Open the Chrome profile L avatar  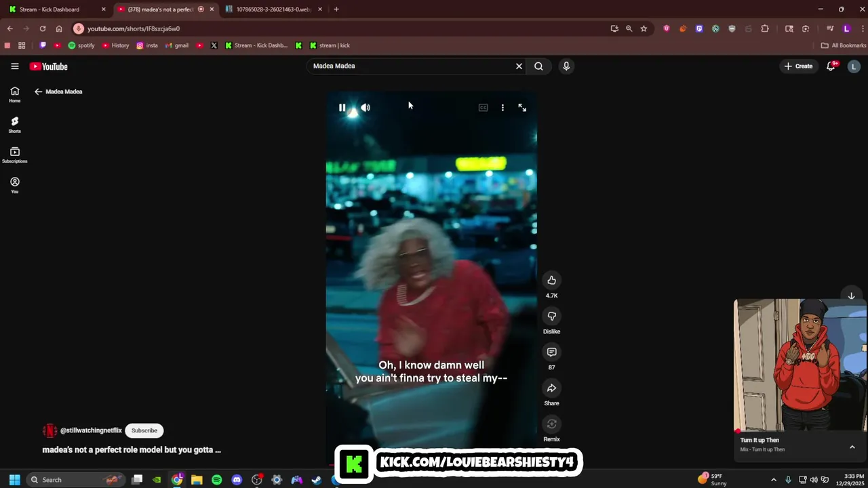click(846, 28)
